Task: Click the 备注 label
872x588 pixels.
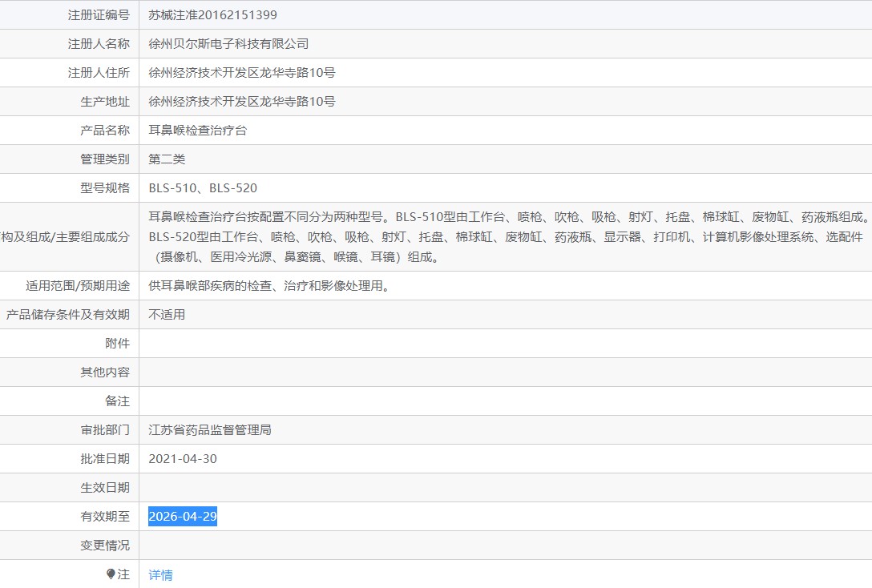Action: [x=117, y=401]
